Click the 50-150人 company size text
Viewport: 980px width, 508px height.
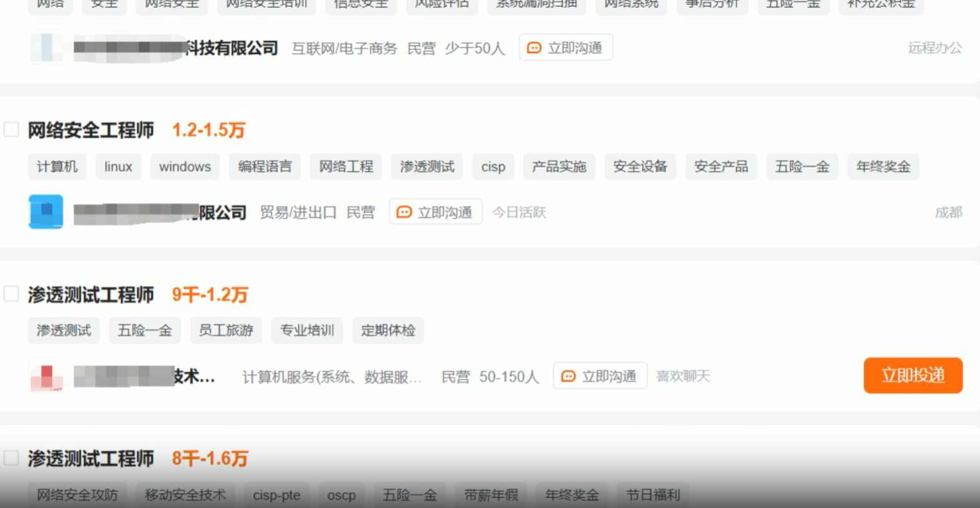pos(509,376)
